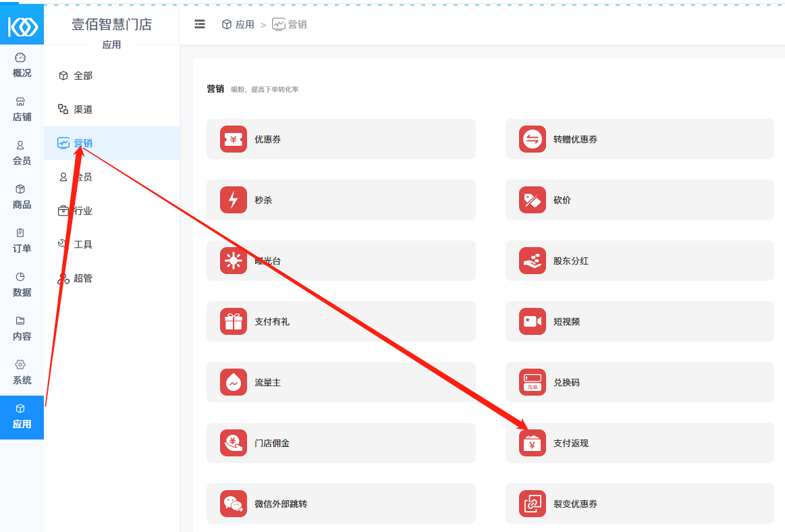Click the 短视频 video camera icon
Image resolution: width=785 pixels, height=532 pixels.
tap(533, 321)
